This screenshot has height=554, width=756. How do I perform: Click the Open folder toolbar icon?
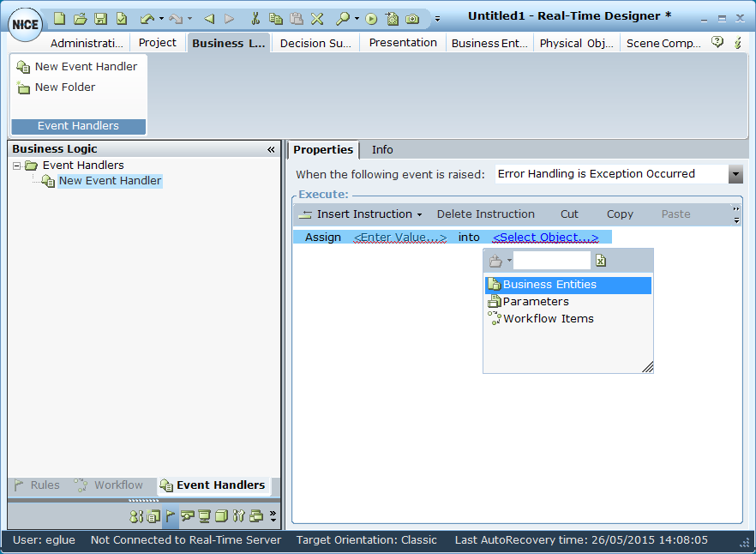(x=80, y=18)
